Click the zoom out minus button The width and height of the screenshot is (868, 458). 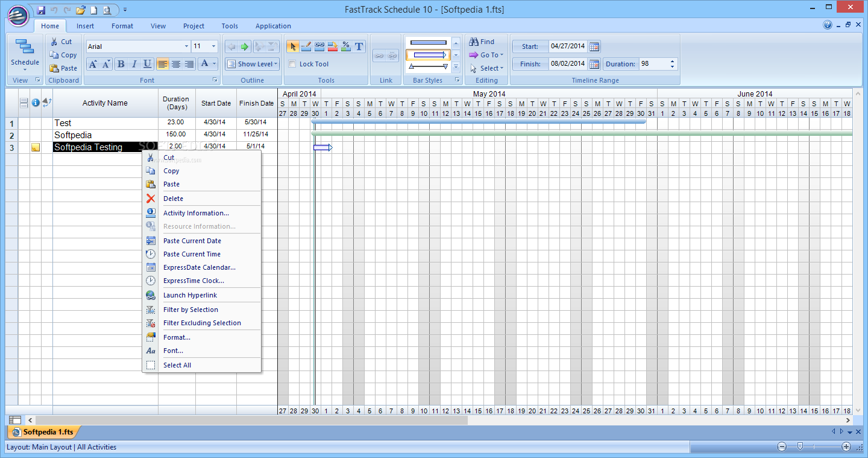click(782, 447)
